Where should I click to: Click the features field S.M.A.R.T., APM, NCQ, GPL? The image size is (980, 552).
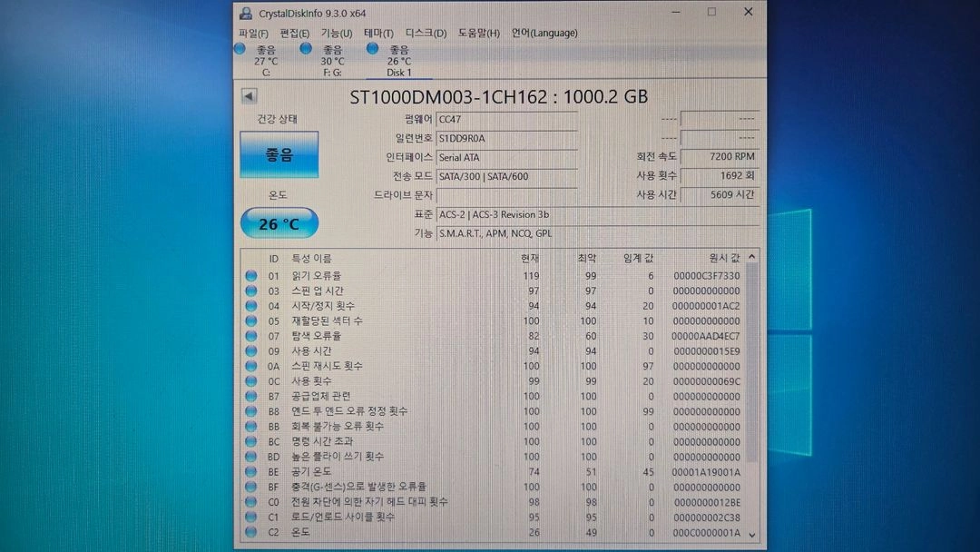coord(597,233)
